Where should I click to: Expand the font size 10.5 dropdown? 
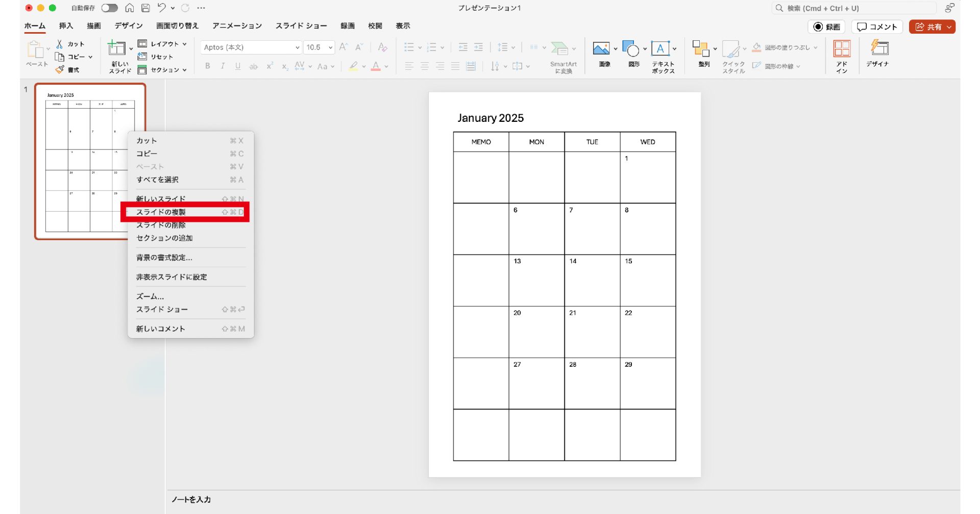coord(330,47)
